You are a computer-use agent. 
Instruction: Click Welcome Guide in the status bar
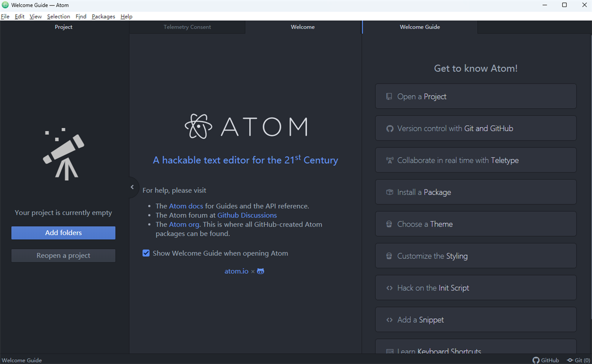[x=22, y=360]
